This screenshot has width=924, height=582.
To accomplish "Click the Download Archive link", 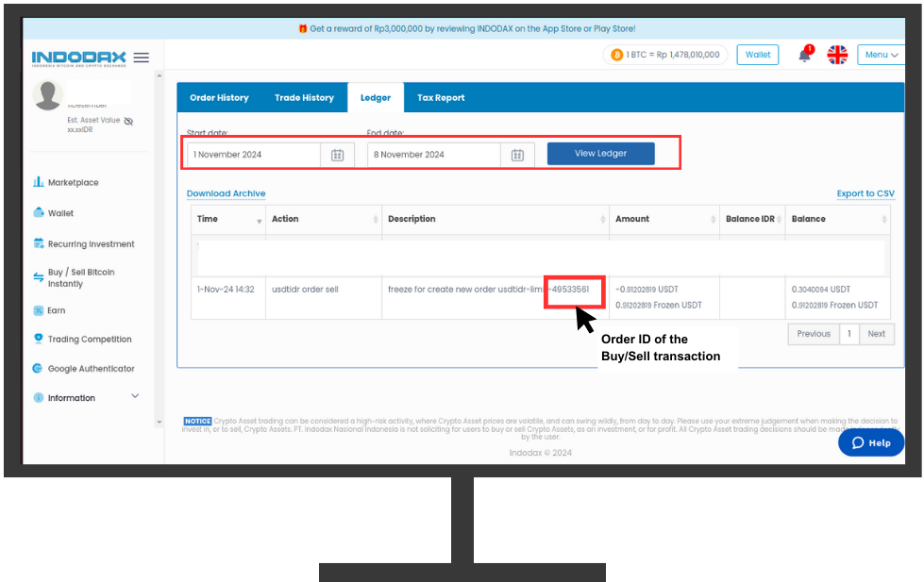I will (x=227, y=193).
